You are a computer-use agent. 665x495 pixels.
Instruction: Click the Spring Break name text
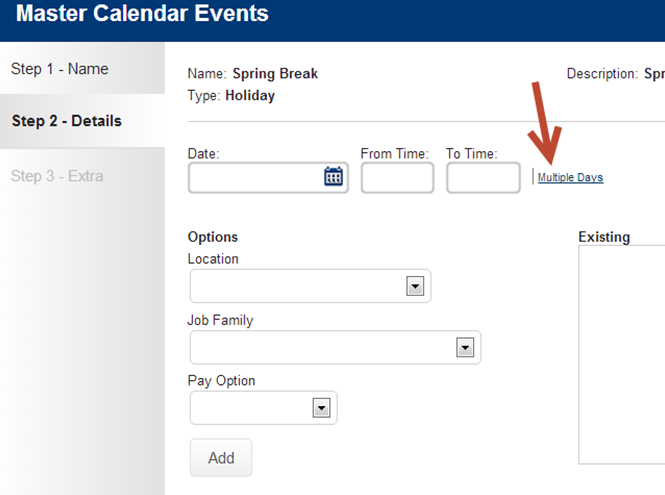tap(275, 74)
